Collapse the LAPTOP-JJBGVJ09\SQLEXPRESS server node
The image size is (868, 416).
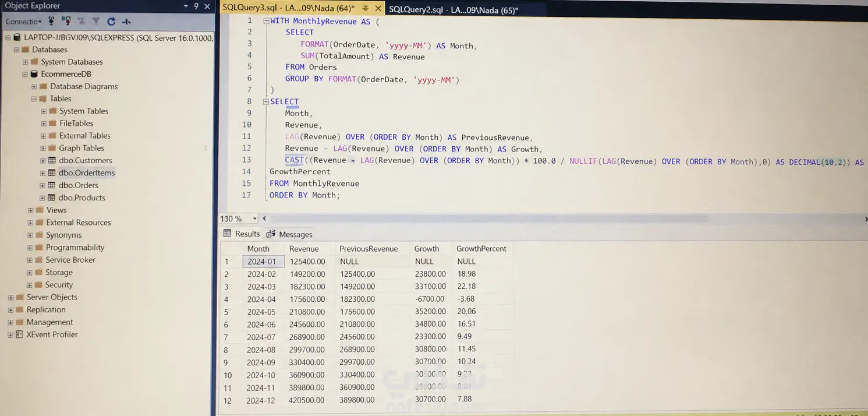8,37
